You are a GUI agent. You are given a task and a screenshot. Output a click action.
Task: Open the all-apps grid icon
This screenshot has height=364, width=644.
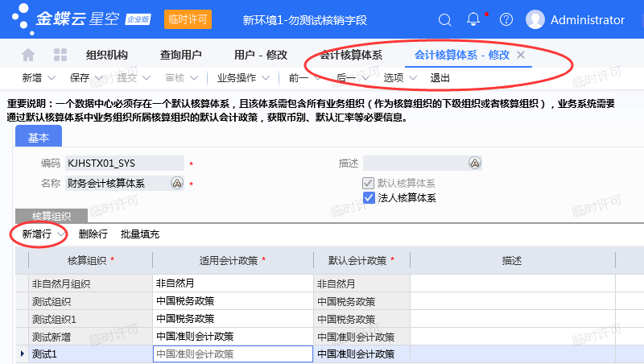point(60,55)
